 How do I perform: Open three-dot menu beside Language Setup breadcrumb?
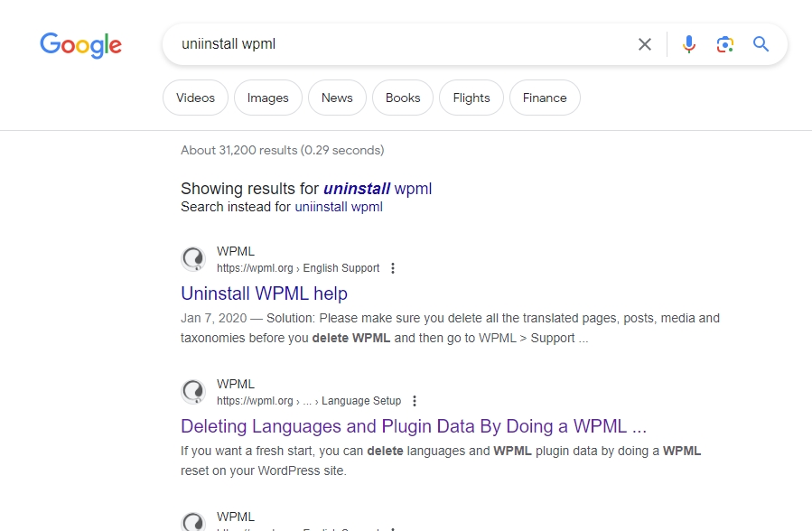pyautogui.click(x=415, y=401)
